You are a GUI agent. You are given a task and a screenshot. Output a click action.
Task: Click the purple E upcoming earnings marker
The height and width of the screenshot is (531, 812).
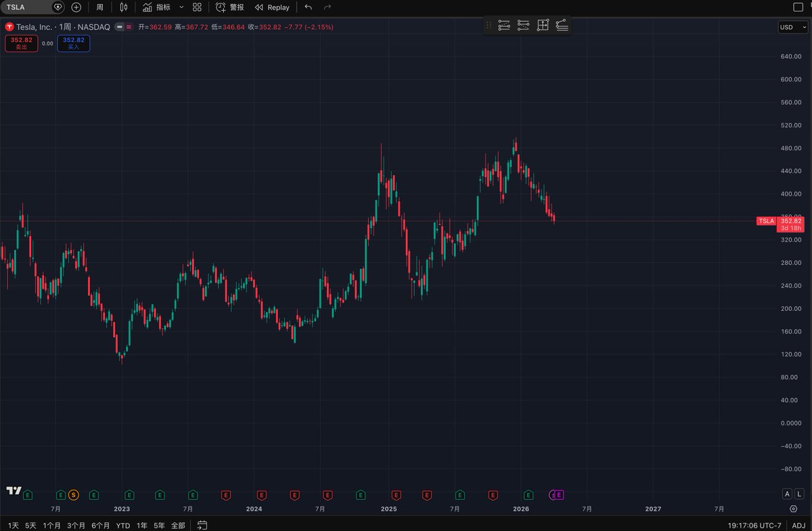[x=559, y=495]
